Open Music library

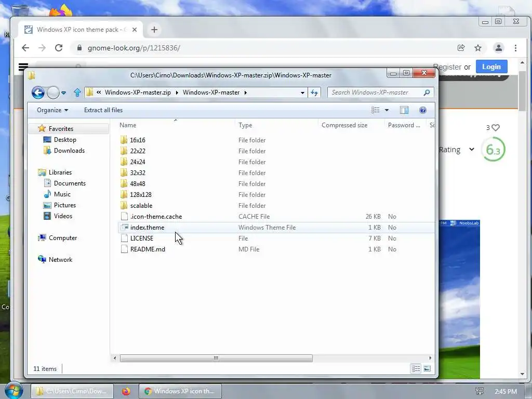click(x=62, y=194)
